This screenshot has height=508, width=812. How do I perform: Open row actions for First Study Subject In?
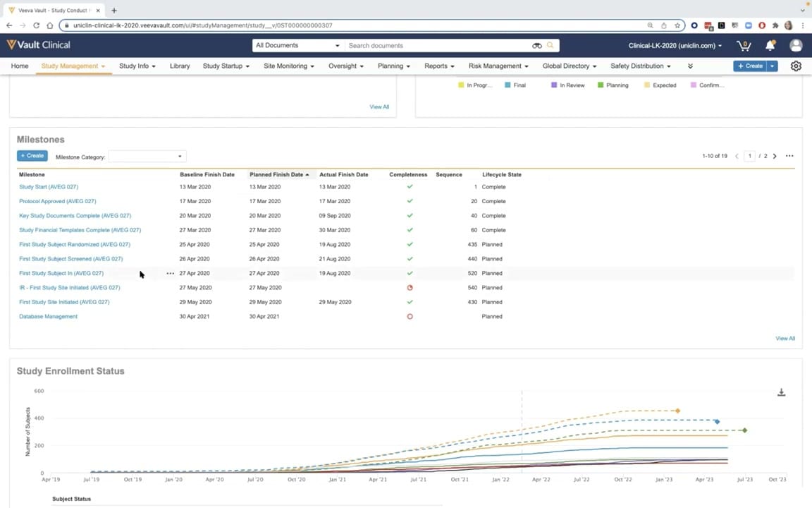click(x=170, y=273)
